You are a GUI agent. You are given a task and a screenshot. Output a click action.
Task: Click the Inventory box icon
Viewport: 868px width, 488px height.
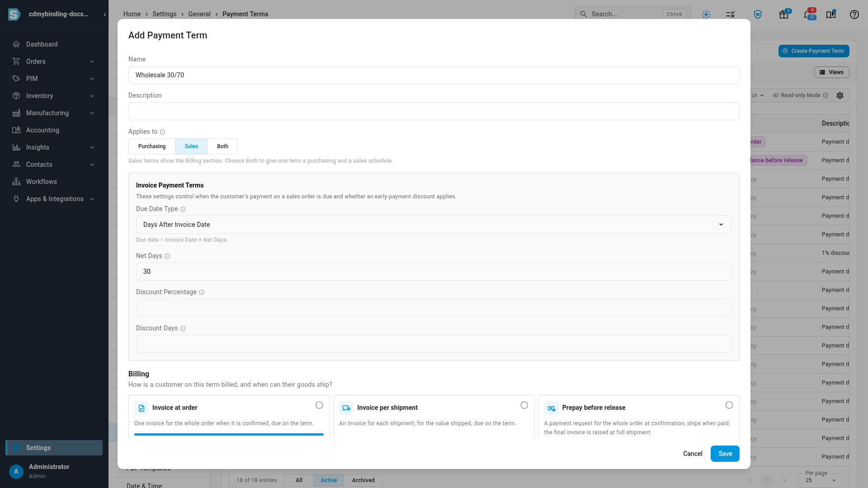tap(16, 96)
